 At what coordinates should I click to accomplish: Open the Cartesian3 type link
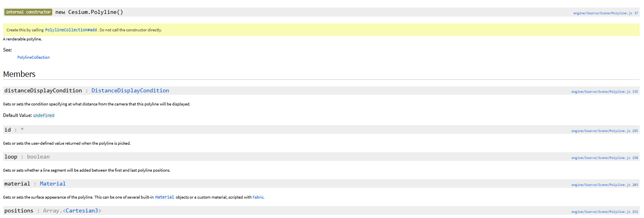point(82,211)
